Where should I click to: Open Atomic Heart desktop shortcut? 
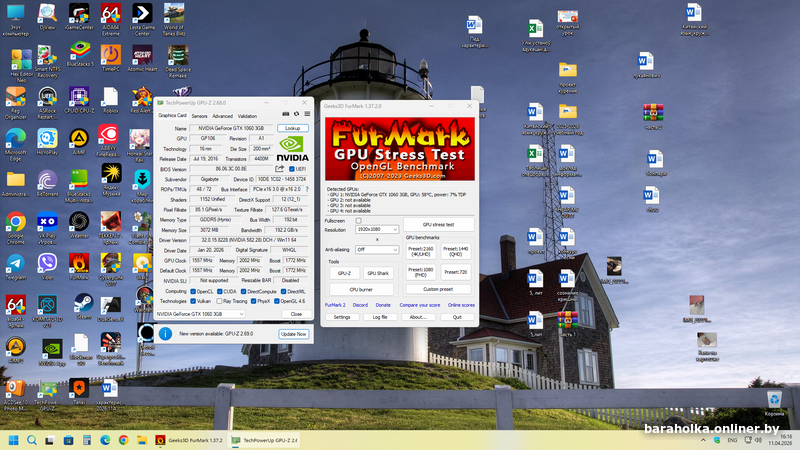[142, 58]
